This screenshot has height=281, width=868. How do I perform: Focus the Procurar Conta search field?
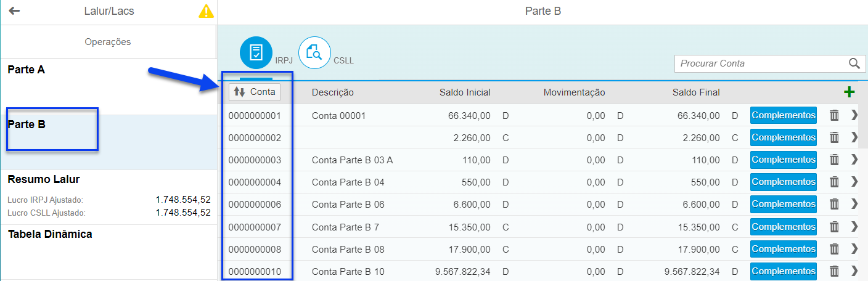click(761, 63)
